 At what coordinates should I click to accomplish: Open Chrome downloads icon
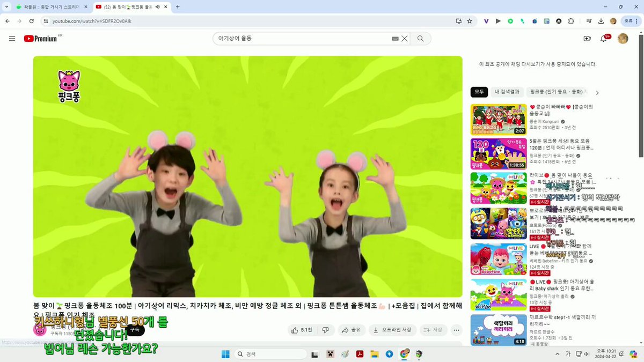(601, 21)
